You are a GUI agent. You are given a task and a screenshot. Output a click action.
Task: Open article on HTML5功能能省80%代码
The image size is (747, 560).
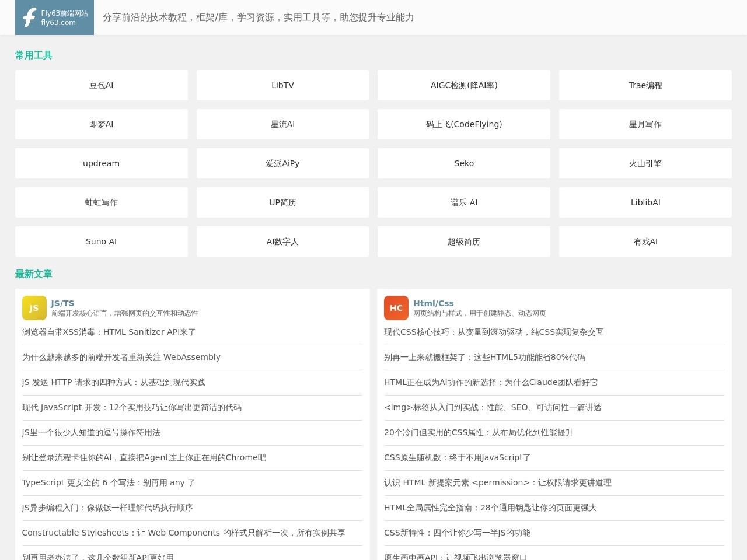tap(484, 357)
